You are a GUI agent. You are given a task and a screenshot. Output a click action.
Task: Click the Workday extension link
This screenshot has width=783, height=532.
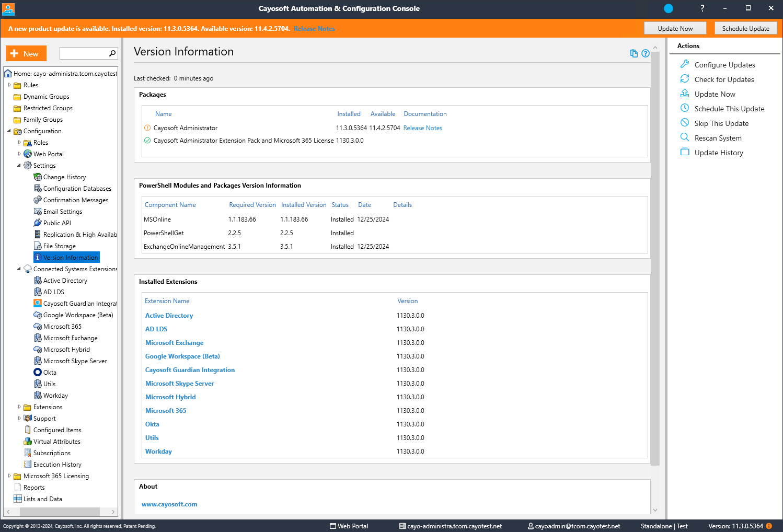pos(158,452)
